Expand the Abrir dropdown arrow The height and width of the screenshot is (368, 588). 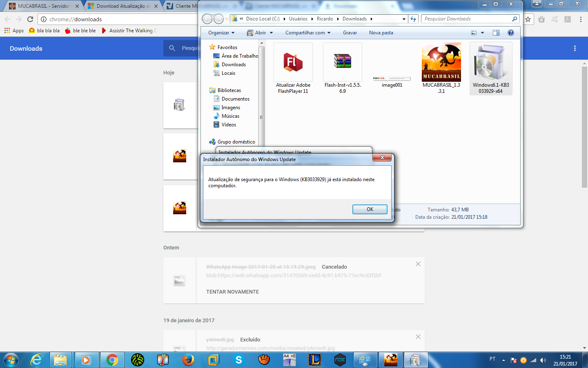coord(271,33)
